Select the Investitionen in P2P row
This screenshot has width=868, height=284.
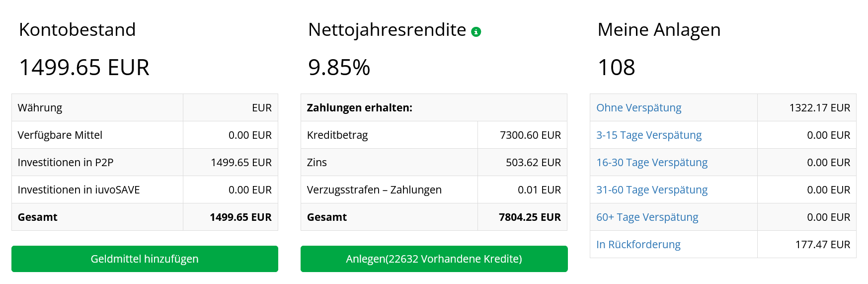click(145, 162)
